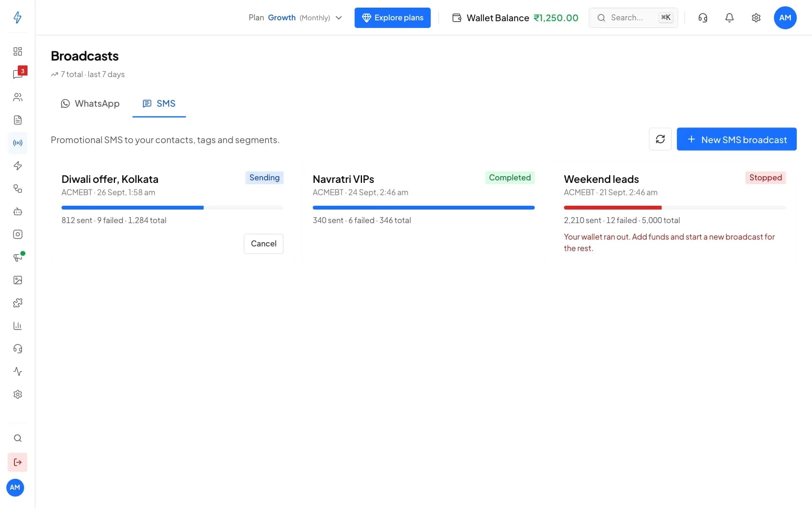Click the sidebar search magnifier icon
Image resolution: width=812 pixels, height=508 pixels.
[17, 438]
